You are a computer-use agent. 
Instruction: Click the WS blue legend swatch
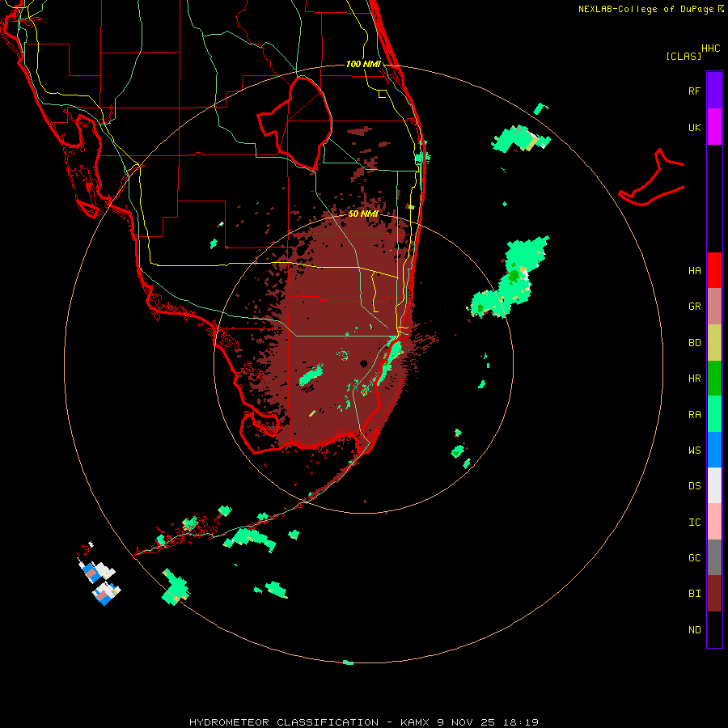click(714, 450)
